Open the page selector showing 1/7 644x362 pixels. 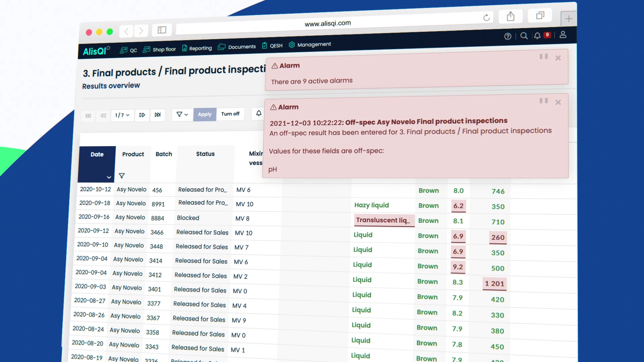(x=122, y=115)
